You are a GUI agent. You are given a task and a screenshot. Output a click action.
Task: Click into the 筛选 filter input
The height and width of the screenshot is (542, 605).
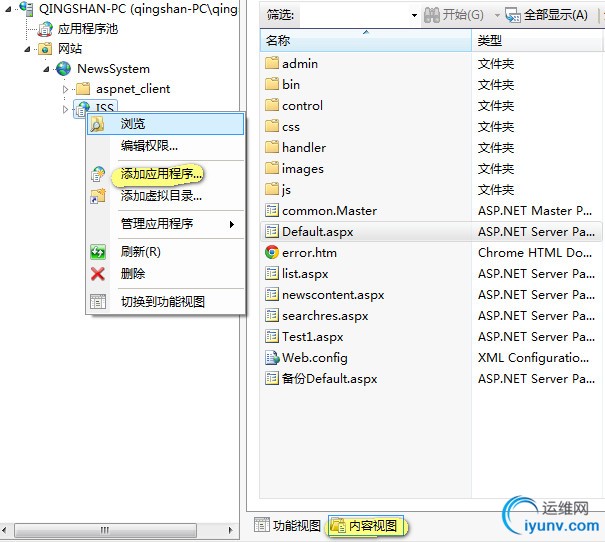click(353, 15)
